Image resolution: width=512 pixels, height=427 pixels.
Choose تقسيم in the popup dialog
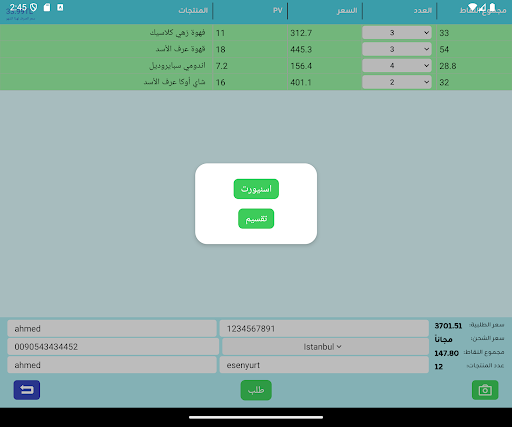click(x=256, y=219)
